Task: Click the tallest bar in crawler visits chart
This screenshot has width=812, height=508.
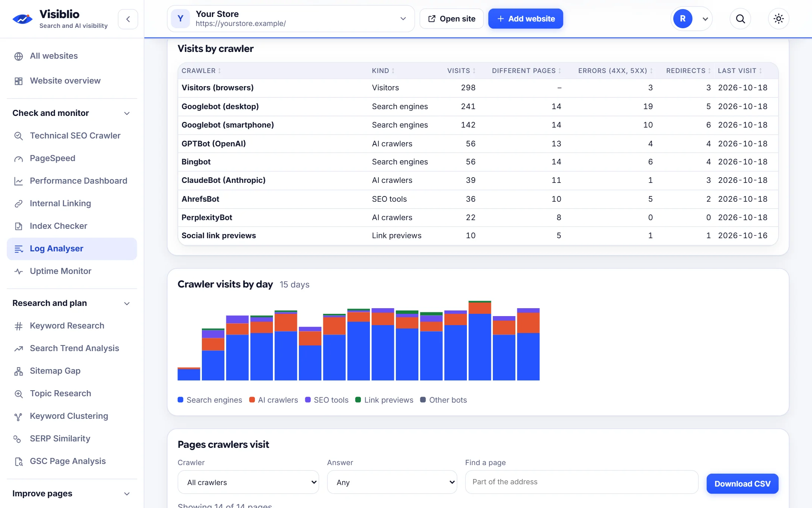Action: point(480,341)
